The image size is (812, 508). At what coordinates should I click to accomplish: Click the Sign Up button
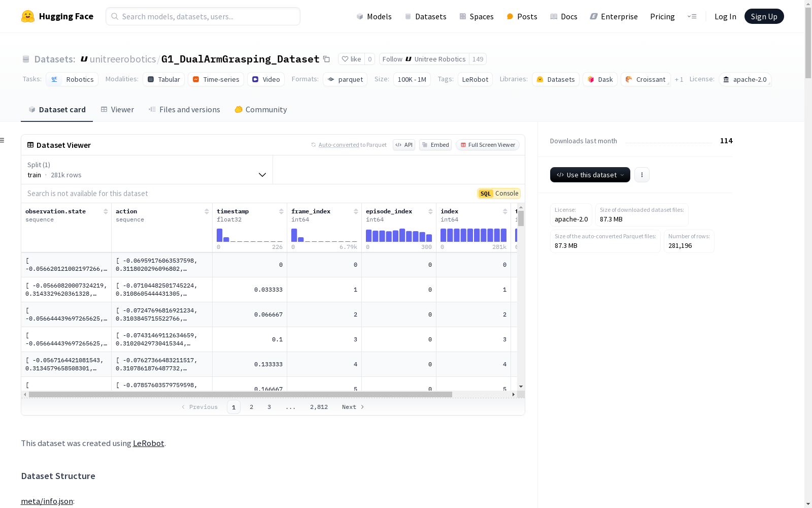tap(764, 16)
